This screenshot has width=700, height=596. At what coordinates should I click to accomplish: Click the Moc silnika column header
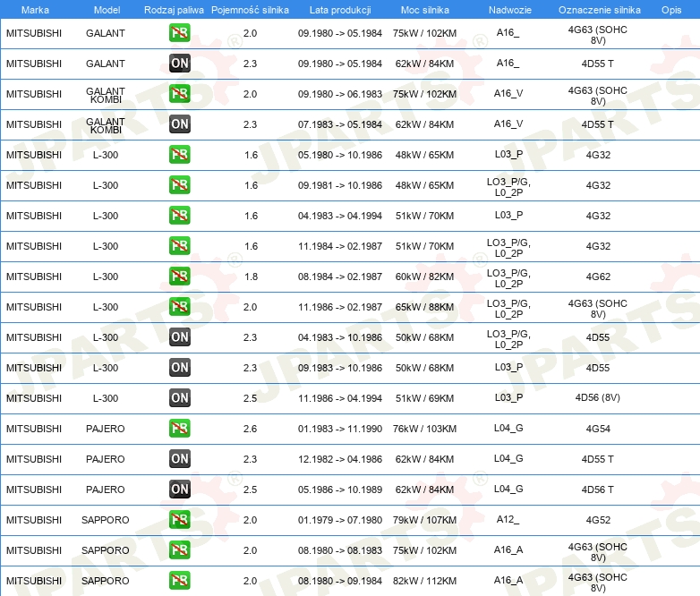tap(424, 10)
